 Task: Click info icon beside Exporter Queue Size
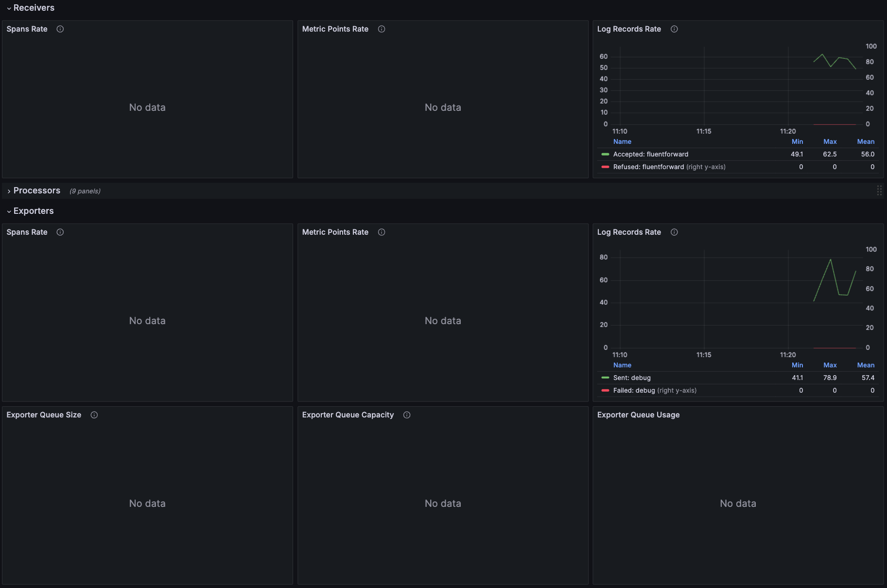94,415
